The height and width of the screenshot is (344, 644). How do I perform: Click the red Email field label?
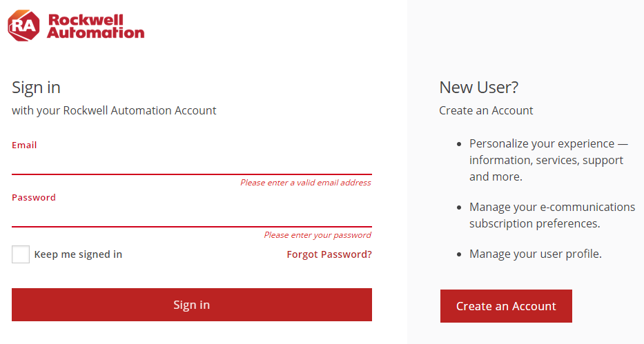[24, 145]
